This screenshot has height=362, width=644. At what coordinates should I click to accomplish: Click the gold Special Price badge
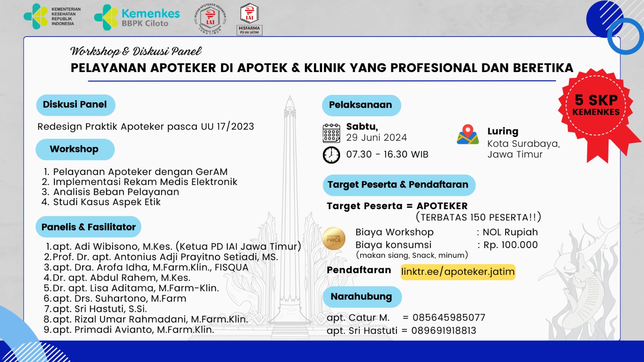(x=334, y=238)
